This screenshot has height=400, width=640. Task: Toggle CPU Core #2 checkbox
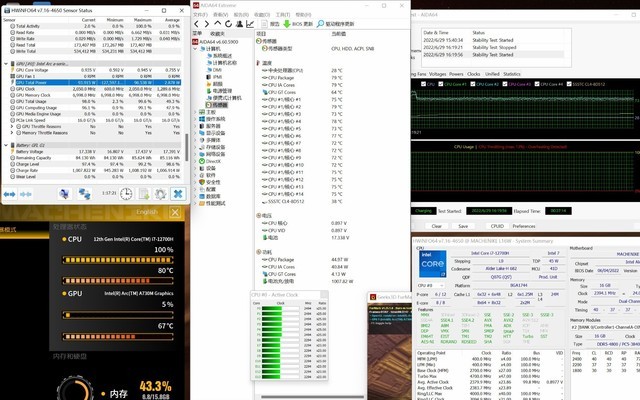coord(473,84)
